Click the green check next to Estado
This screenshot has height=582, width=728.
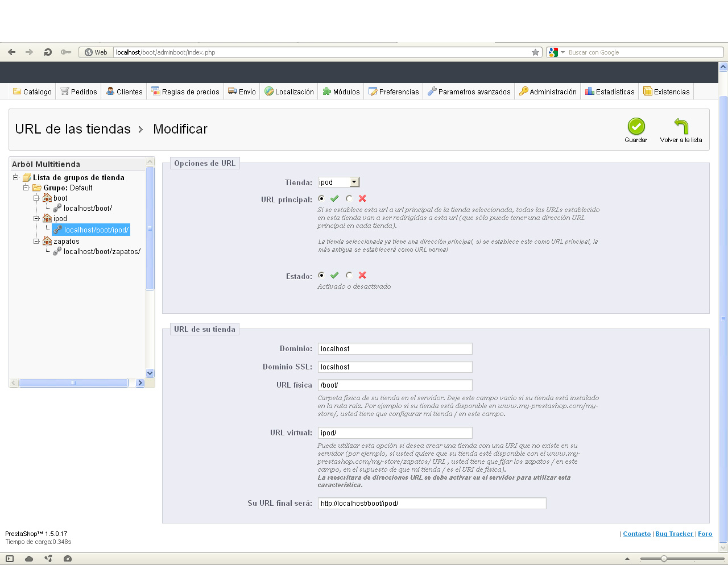pos(334,275)
